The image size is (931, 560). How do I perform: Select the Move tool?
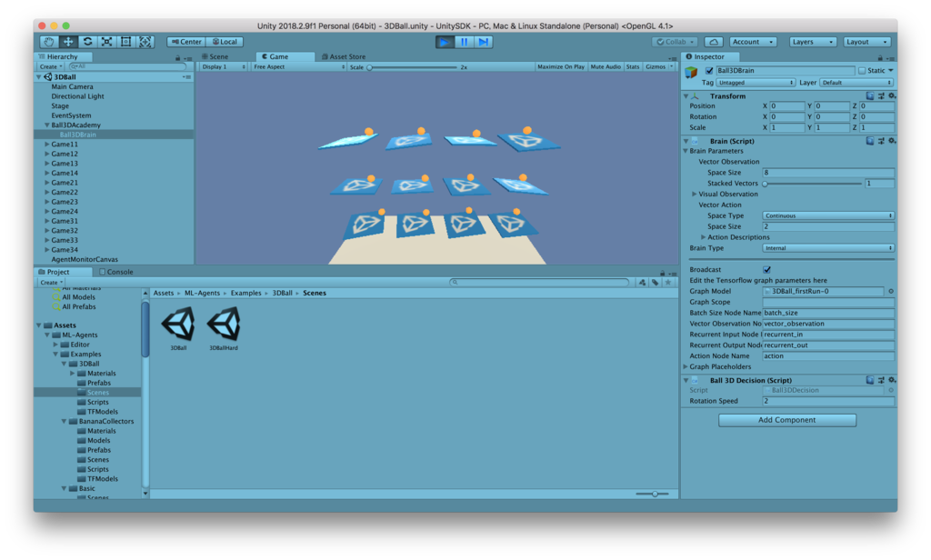[68, 42]
